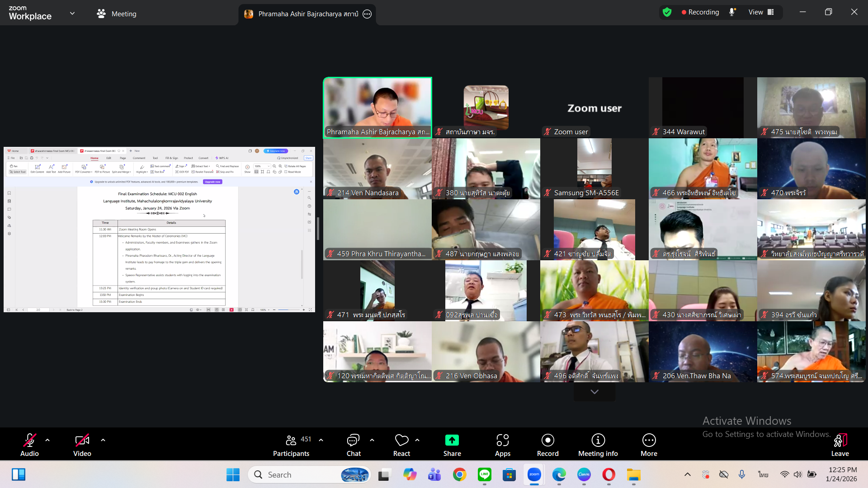Click the encryption shield icon

pyautogui.click(x=667, y=12)
